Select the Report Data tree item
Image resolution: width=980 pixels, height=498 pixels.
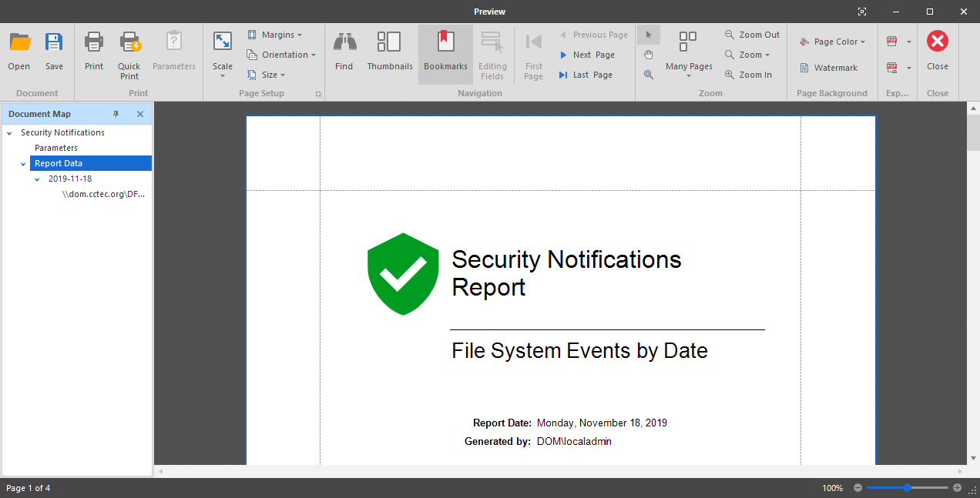coord(59,163)
